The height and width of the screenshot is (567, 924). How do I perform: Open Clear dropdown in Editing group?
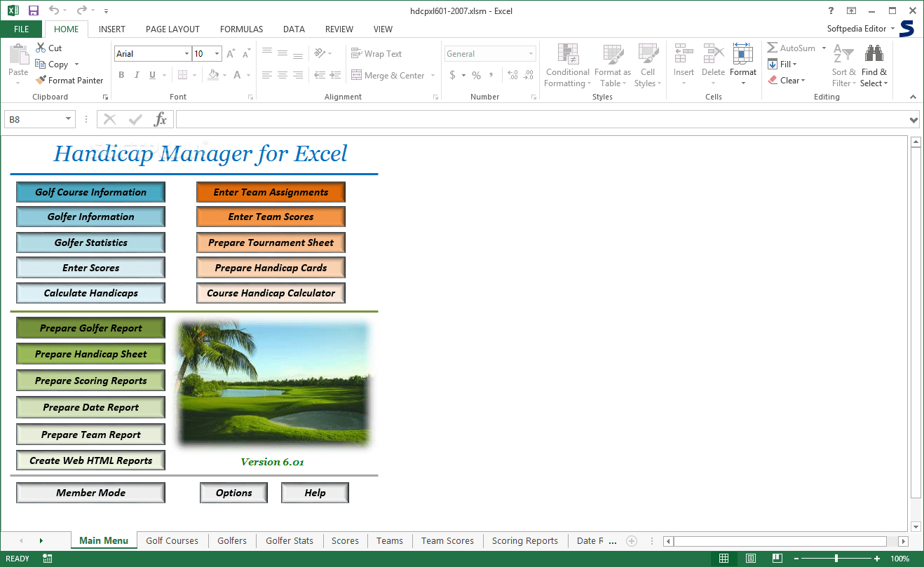tap(787, 80)
